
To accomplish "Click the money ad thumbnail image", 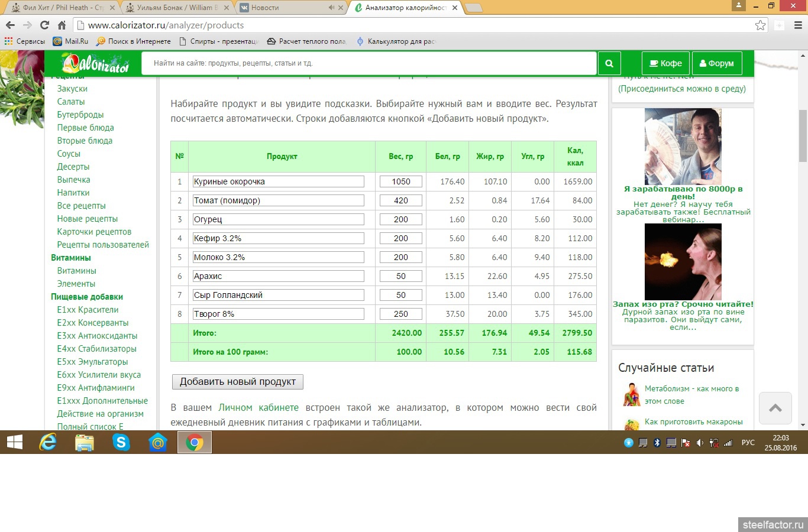I will click(683, 147).
